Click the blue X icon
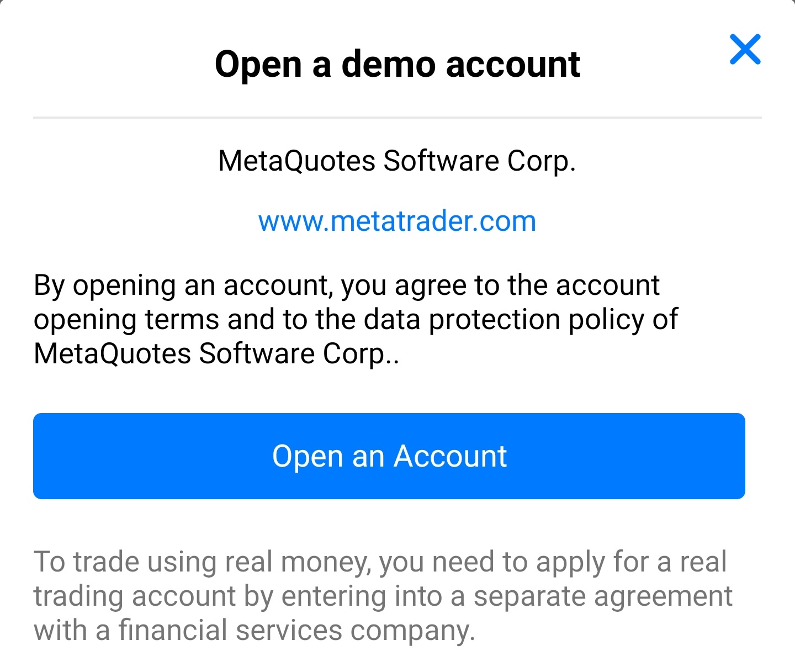Image resolution: width=795 pixels, height=672 pixels. (745, 49)
